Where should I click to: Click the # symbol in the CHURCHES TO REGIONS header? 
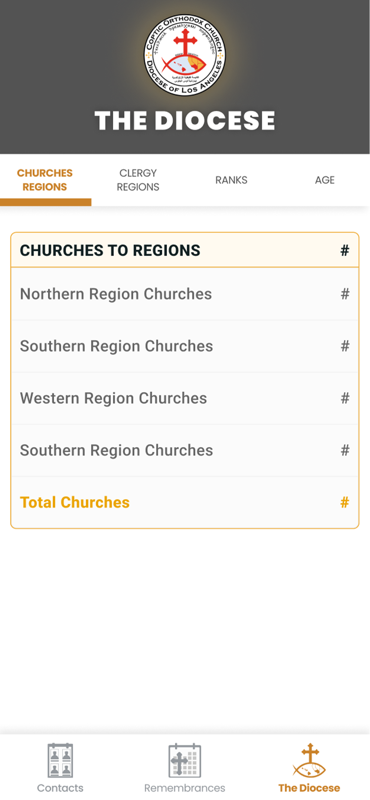pos(345,251)
